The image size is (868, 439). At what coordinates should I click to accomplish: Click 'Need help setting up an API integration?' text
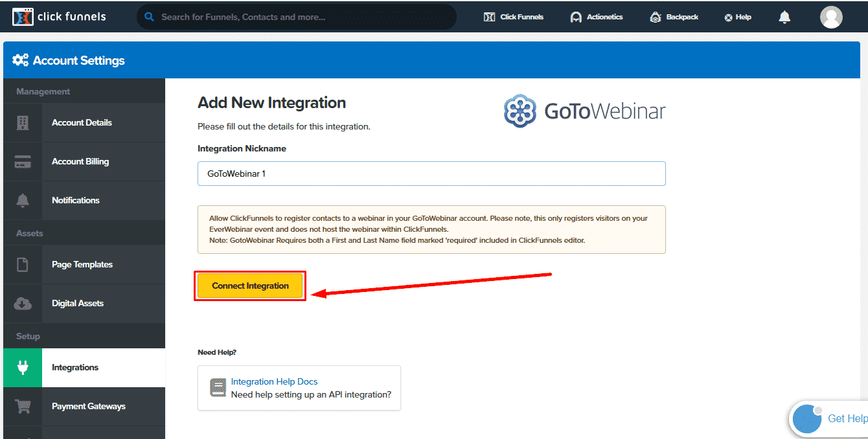pos(311,394)
